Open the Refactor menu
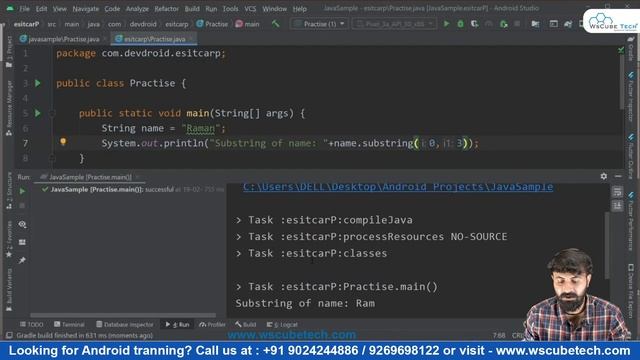 pyautogui.click(x=167, y=9)
